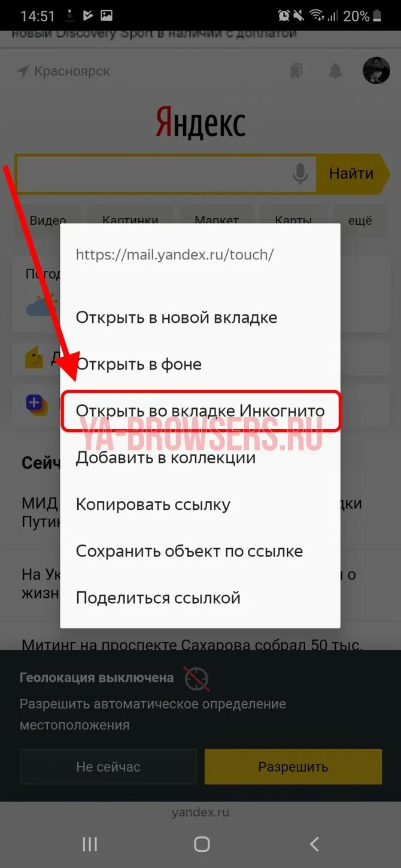Tap the crossed-out geolocation icon
Viewport: 401px width, 868px height.
196,678
